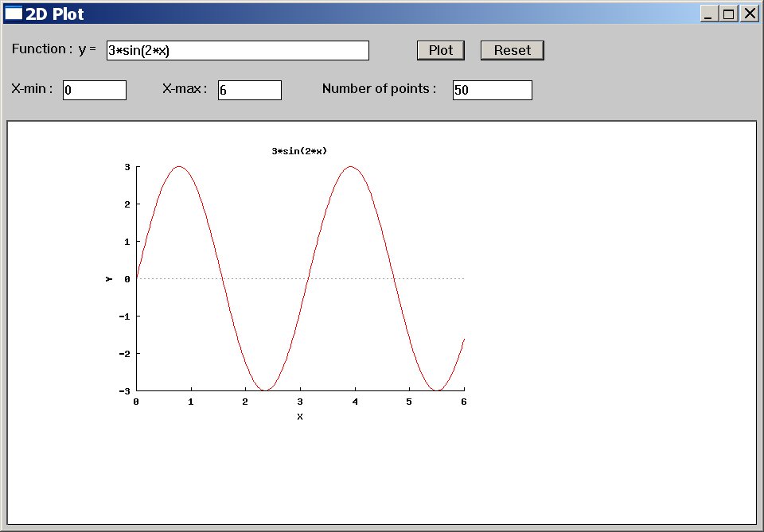The width and height of the screenshot is (764, 532).
Task: Click the x-axis tick label 5
Action: tap(409, 402)
